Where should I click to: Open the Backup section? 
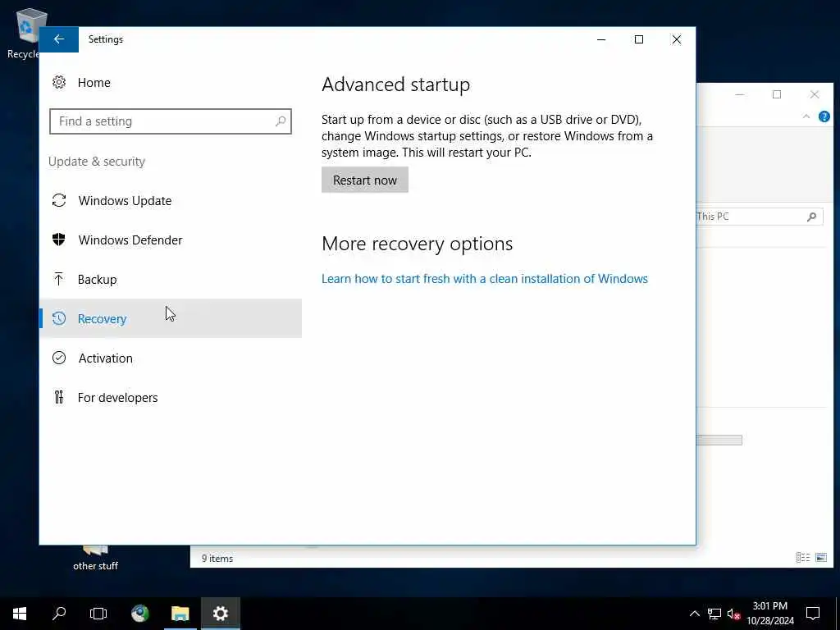(x=171, y=279)
